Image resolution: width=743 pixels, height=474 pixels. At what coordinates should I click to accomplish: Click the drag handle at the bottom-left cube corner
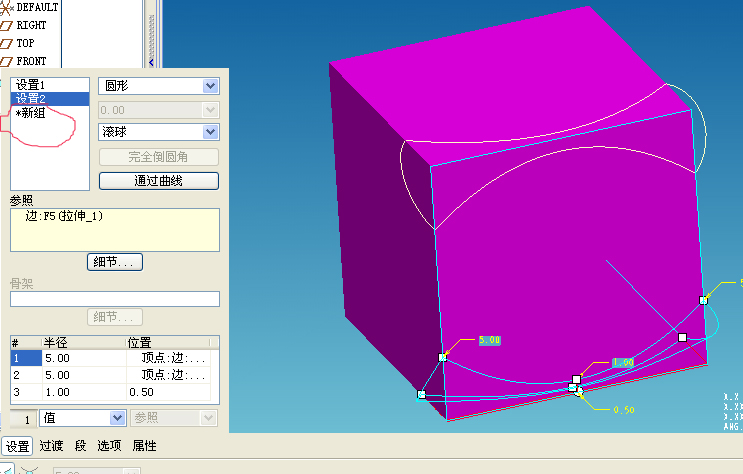(x=421, y=394)
